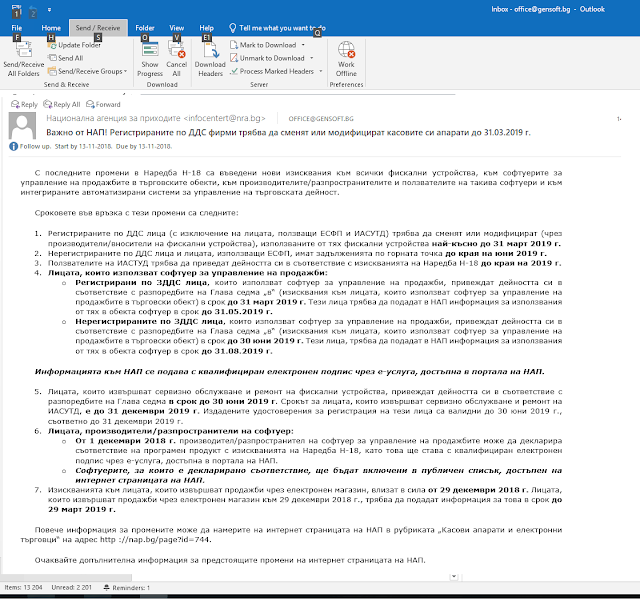Expand the Mark to Download arrow

pos(303,45)
